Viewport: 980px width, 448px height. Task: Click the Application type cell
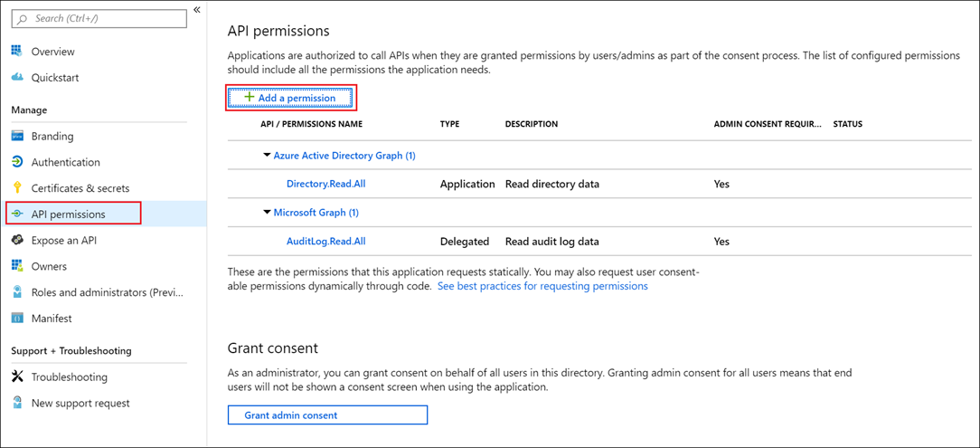467,184
